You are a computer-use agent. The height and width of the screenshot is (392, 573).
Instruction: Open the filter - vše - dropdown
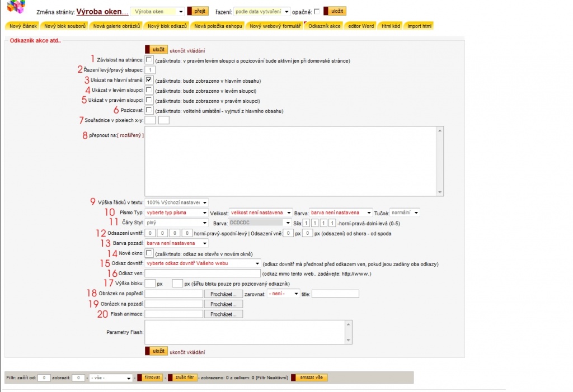click(111, 378)
